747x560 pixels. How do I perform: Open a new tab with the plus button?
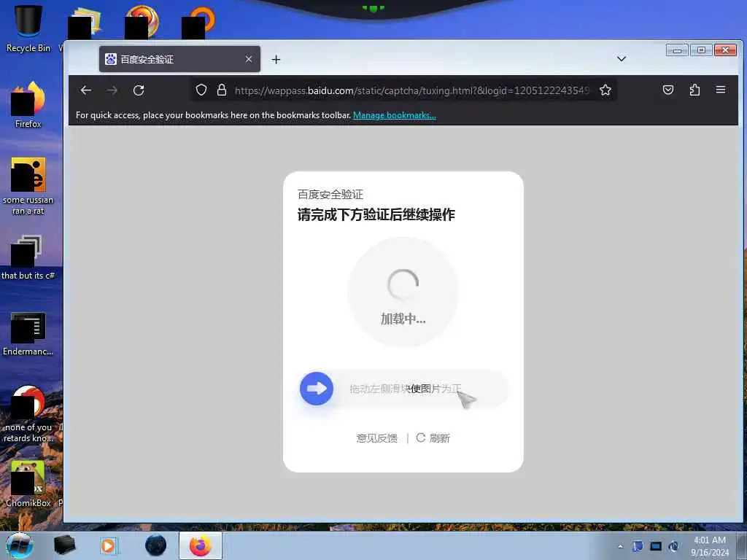(x=276, y=60)
